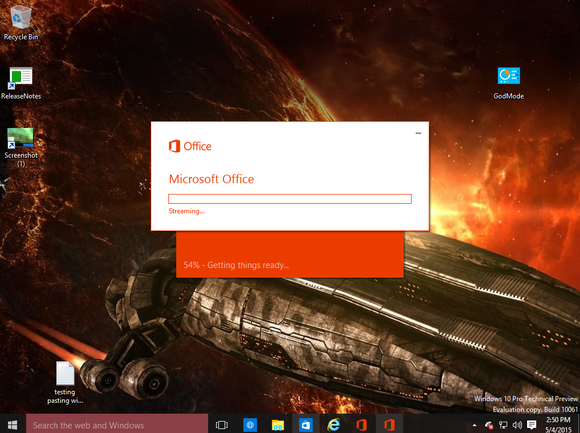Click the highlighted second Office taskbar icon
The height and width of the screenshot is (433, 580).
click(389, 425)
